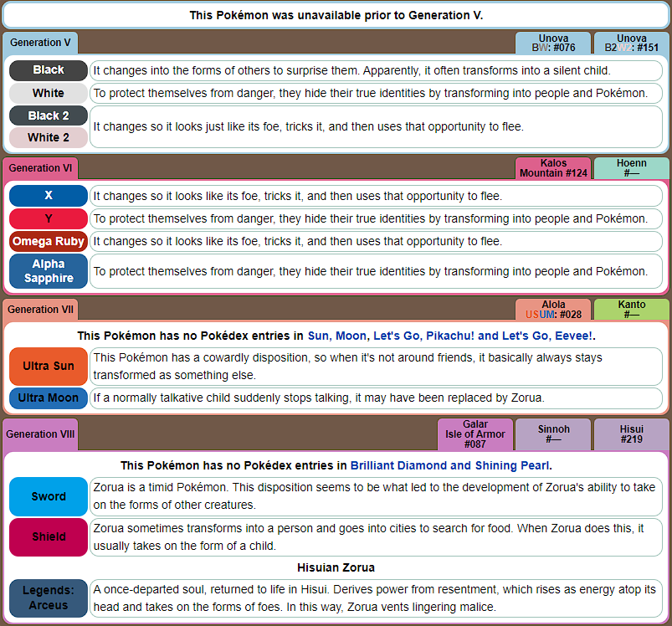Open the White game label

coord(49,93)
